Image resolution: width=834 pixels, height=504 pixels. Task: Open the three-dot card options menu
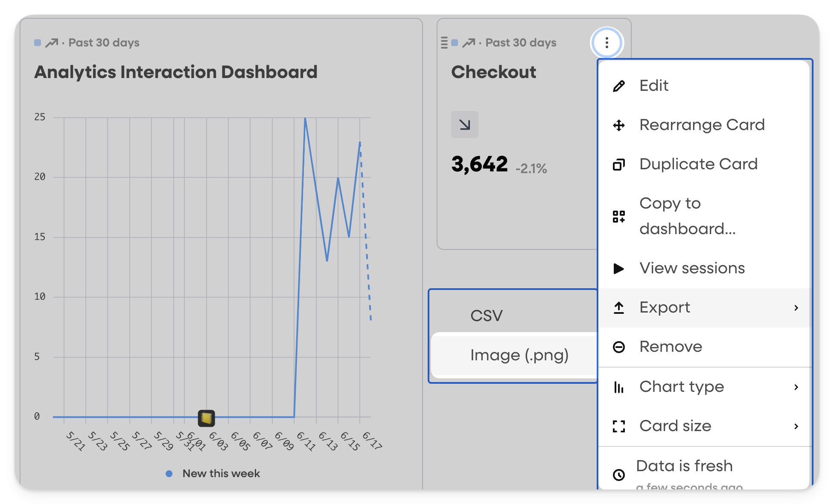(606, 42)
